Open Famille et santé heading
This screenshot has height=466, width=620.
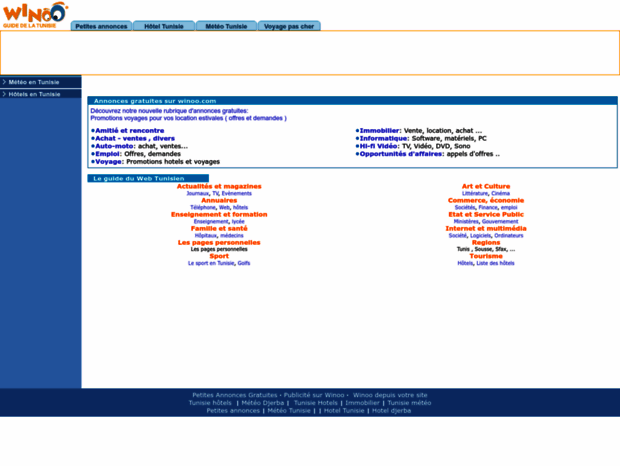click(x=219, y=228)
